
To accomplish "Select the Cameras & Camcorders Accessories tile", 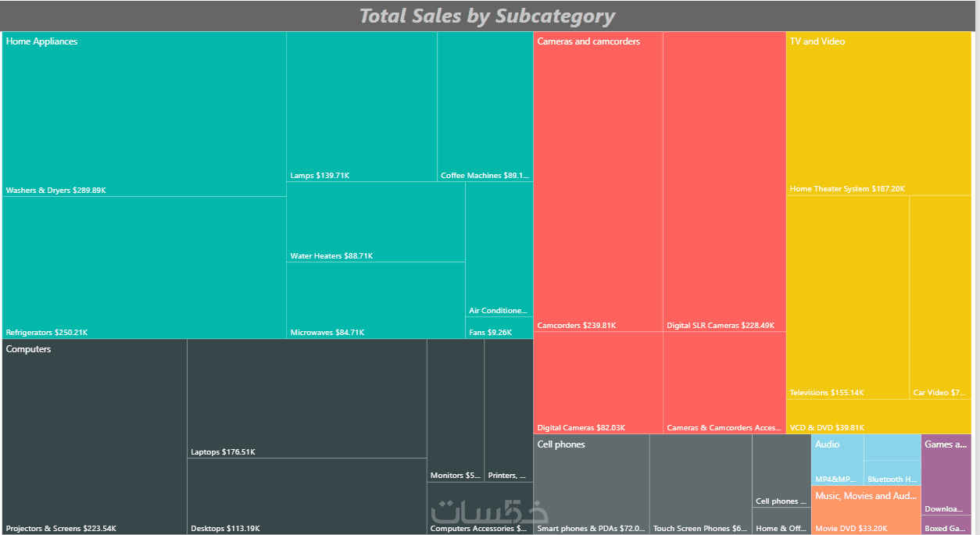I will (724, 382).
